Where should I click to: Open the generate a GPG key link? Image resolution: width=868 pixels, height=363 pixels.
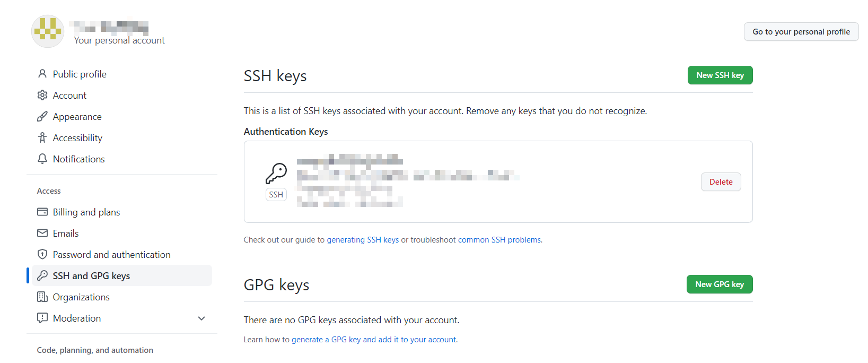(x=374, y=340)
